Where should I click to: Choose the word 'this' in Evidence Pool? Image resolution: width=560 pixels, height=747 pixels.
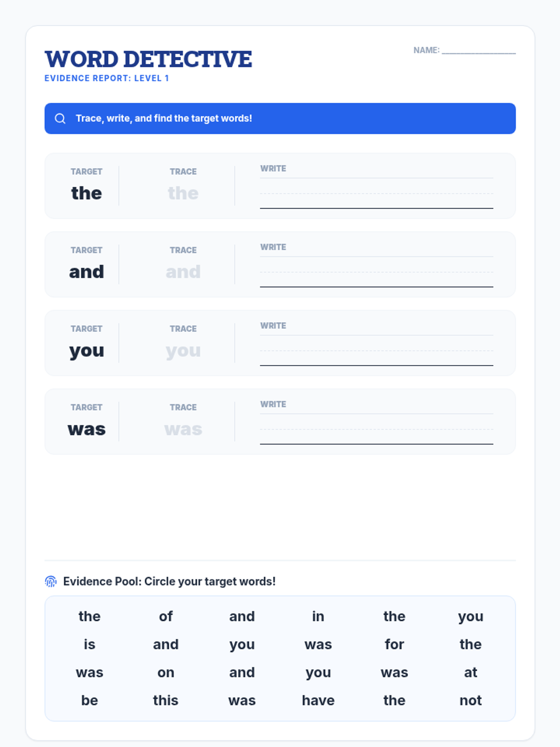[x=166, y=700]
